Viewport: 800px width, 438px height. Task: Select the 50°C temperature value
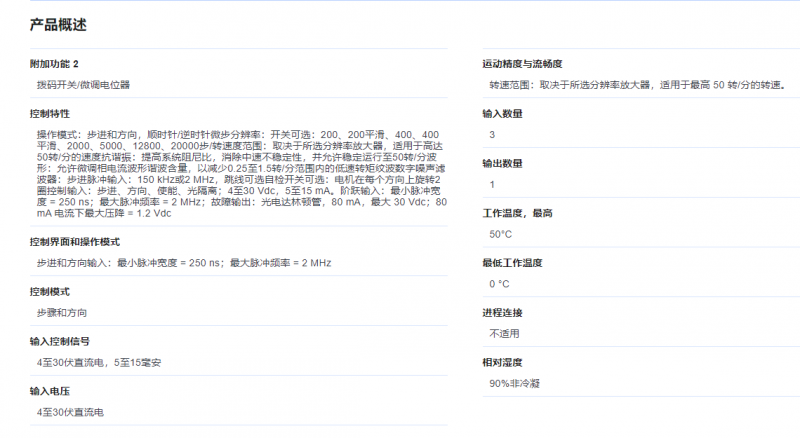pyautogui.click(x=500, y=234)
